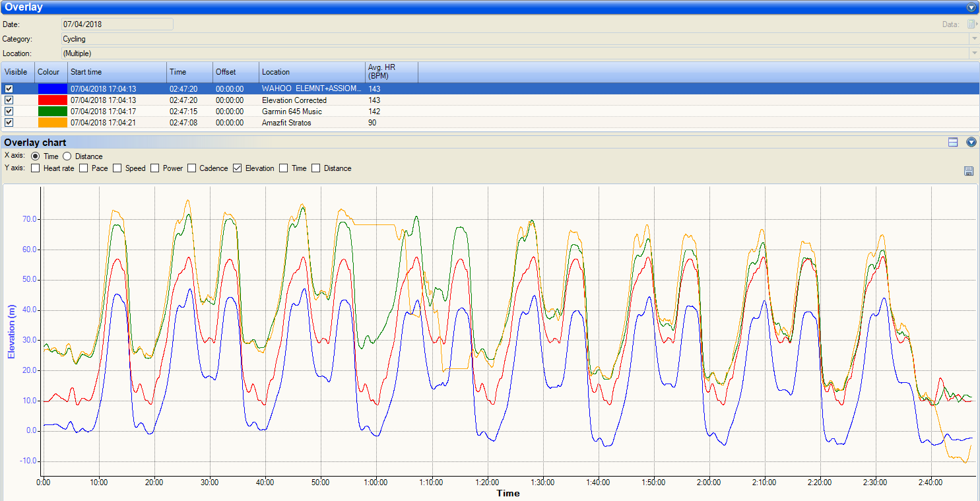Uncheck visibility for WAHOO ELEMNT activity
This screenshot has height=501, width=980.
tap(9, 89)
